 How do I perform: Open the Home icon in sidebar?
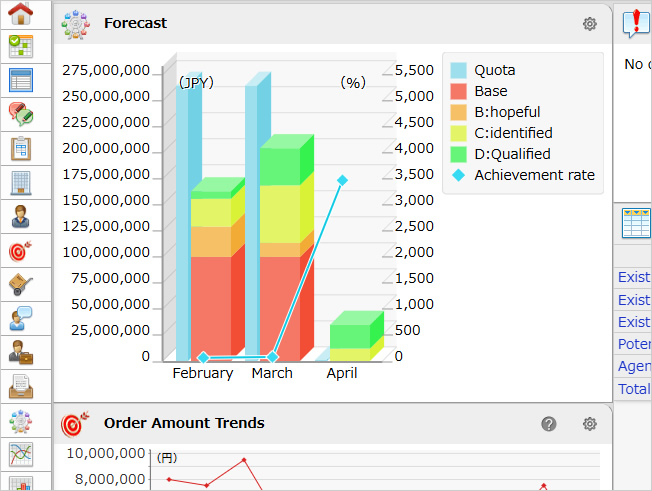coord(20,13)
